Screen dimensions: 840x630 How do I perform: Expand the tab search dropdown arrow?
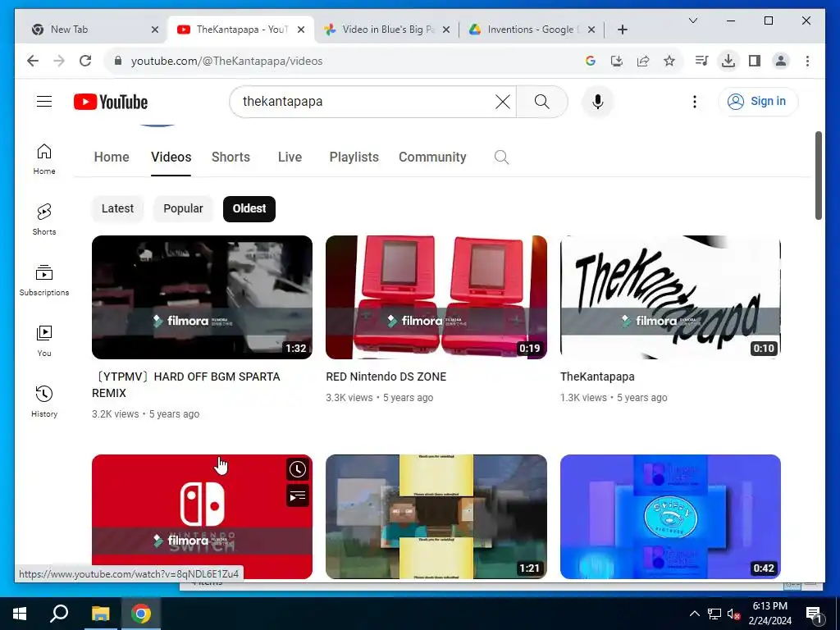(692, 21)
